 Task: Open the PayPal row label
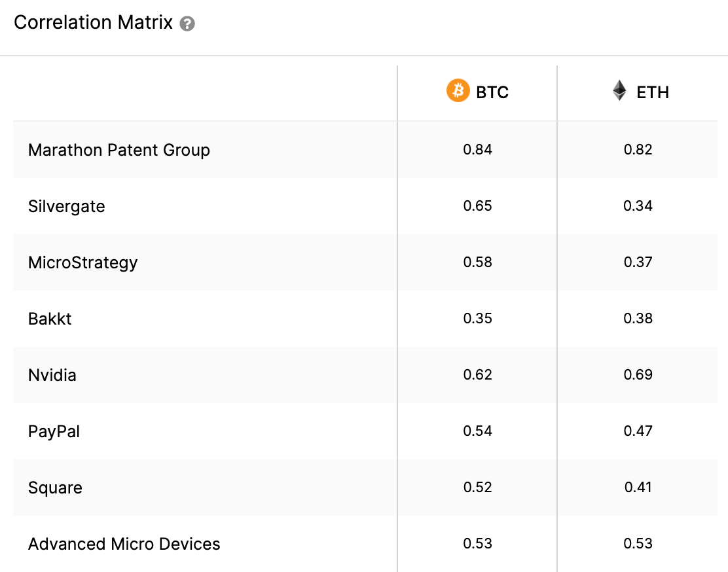pyautogui.click(x=54, y=432)
